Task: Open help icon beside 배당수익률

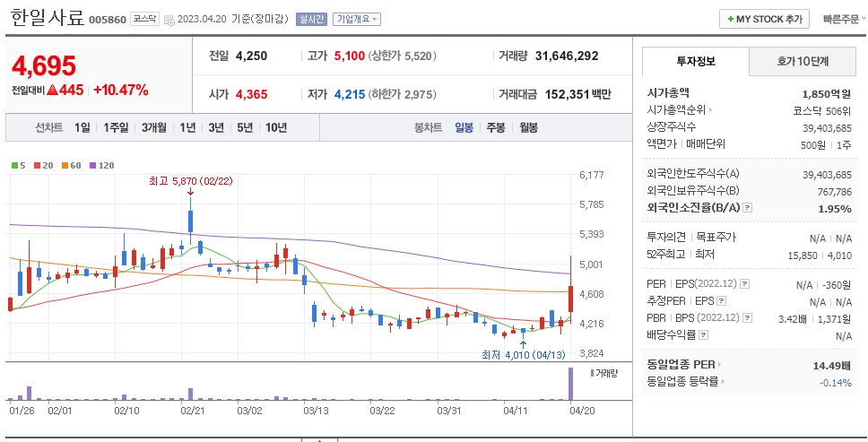Action: 703,334
